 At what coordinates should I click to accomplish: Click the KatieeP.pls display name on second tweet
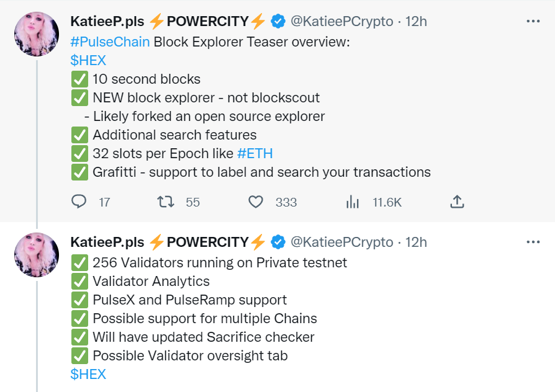(107, 242)
